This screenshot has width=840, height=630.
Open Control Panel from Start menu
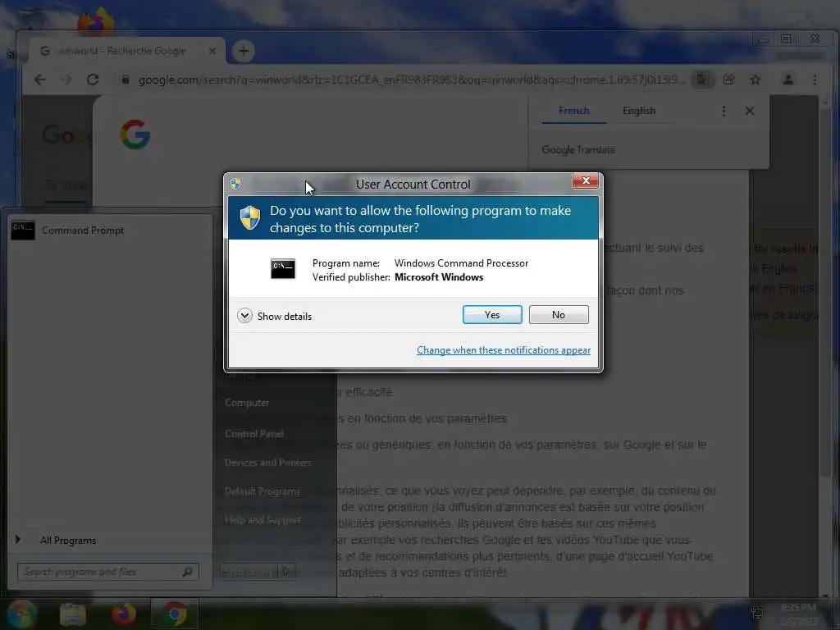tap(254, 433)
